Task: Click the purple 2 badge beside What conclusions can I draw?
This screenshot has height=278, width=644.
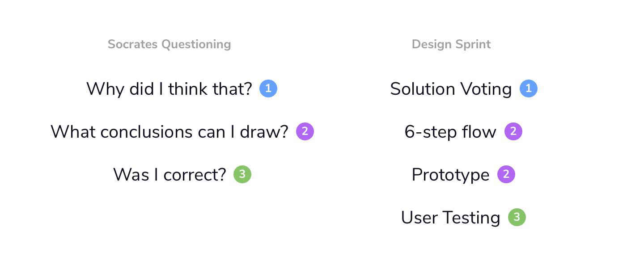Action: (x=305, y=131)
